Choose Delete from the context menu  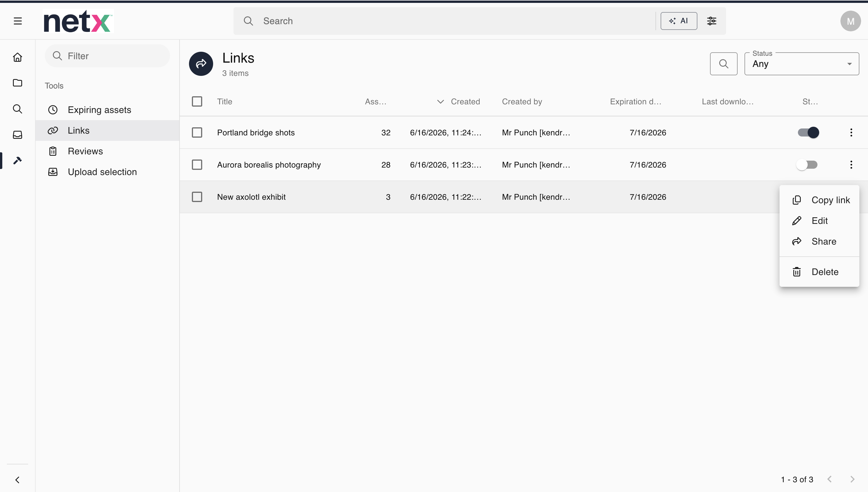click(x=819, y=272)
